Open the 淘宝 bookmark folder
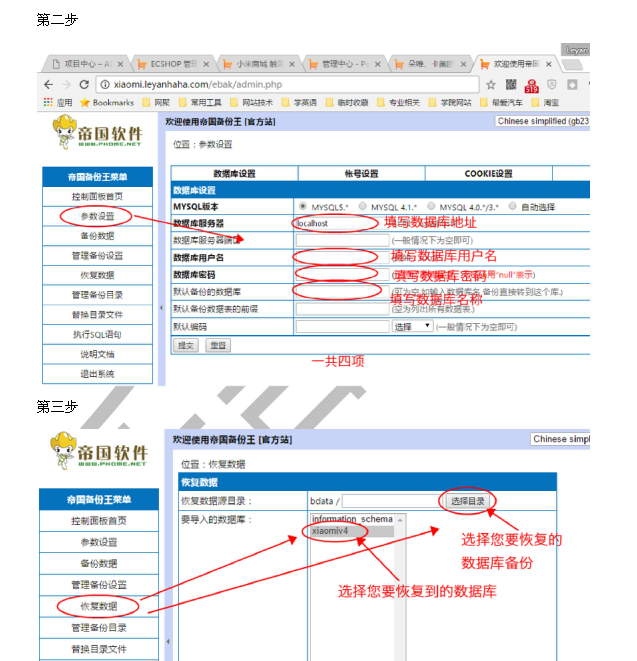 [546, 102]
